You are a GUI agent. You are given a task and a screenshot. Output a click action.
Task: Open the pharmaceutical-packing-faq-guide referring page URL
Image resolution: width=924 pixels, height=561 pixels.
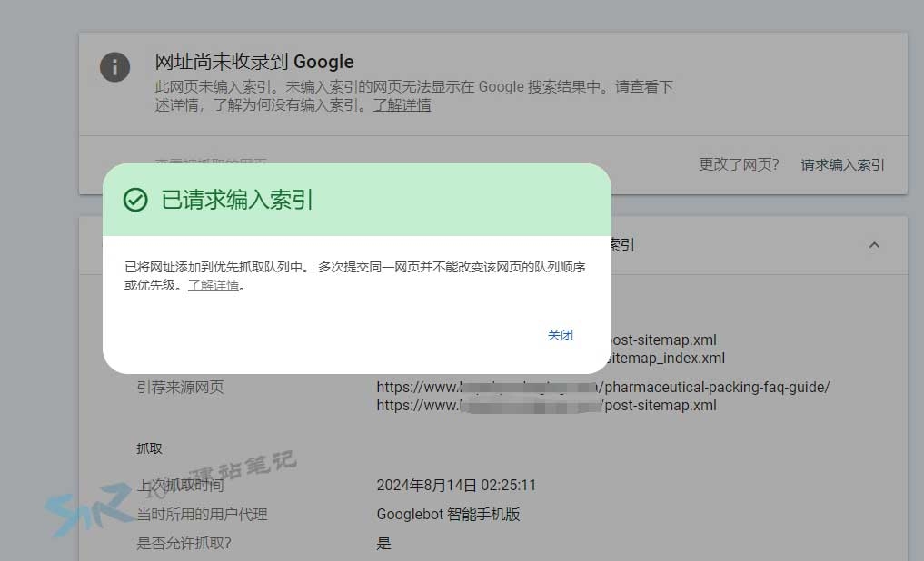tap(602, 386)
